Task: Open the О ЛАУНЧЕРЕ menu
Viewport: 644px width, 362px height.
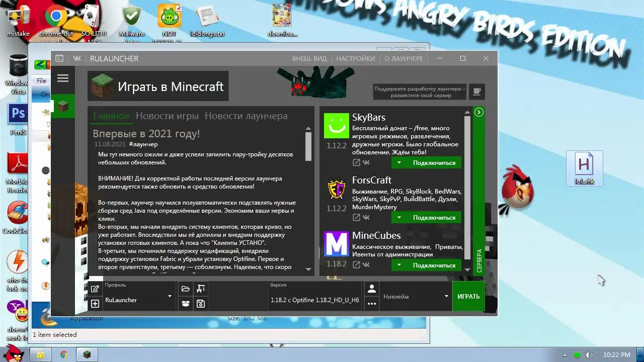Action: (x=404, y=58)
